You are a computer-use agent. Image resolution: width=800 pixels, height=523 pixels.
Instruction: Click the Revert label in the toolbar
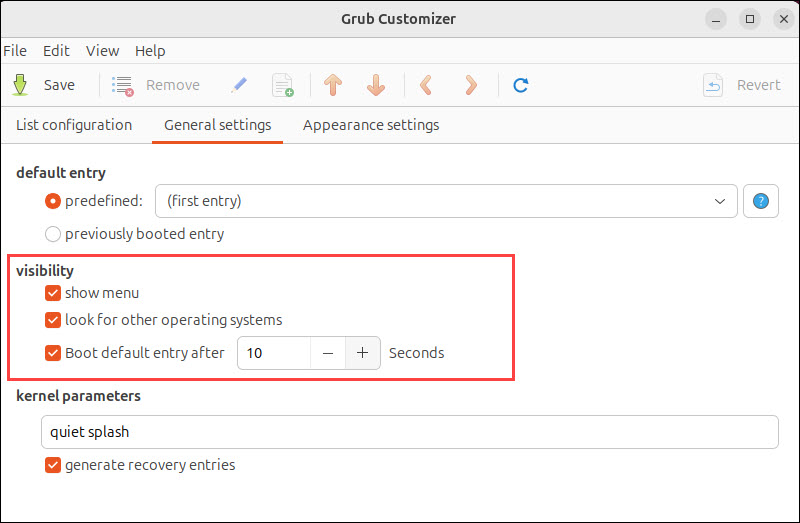tap(758, 85)
